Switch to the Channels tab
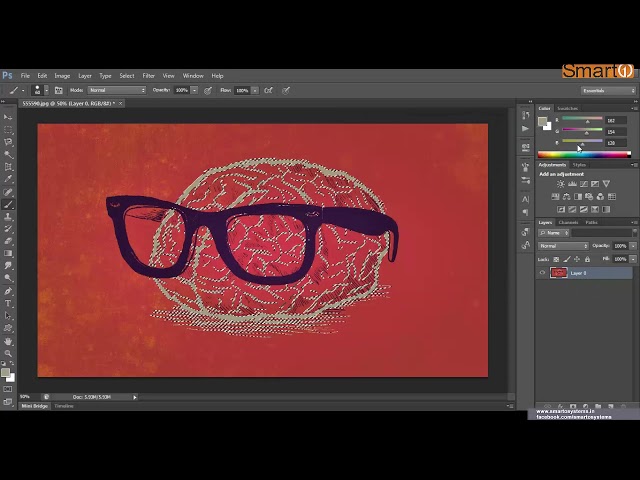 (568, 222)
